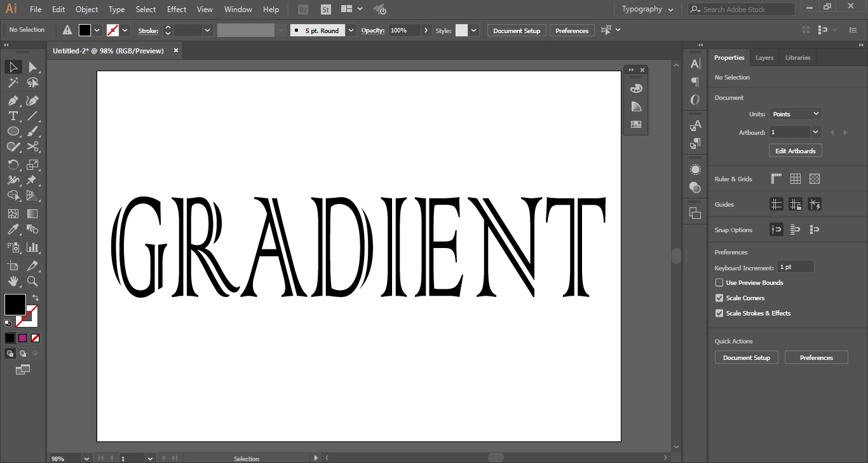Viewport: 868px width, 463px height.
Task: Click Document Setup under Quick Actions
Action: tap(747, 357)
